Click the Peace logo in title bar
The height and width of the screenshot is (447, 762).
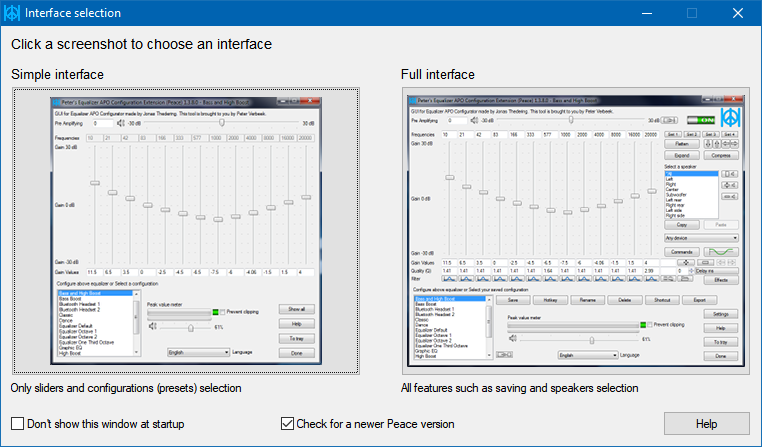click(x=12, y=13)
